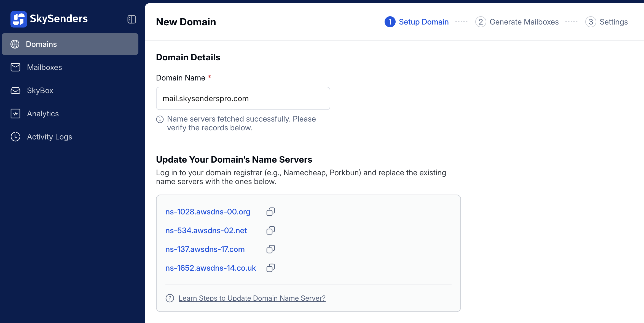
Task: Open Learn Steps to Update Name Server link
Action: (252, 298)
